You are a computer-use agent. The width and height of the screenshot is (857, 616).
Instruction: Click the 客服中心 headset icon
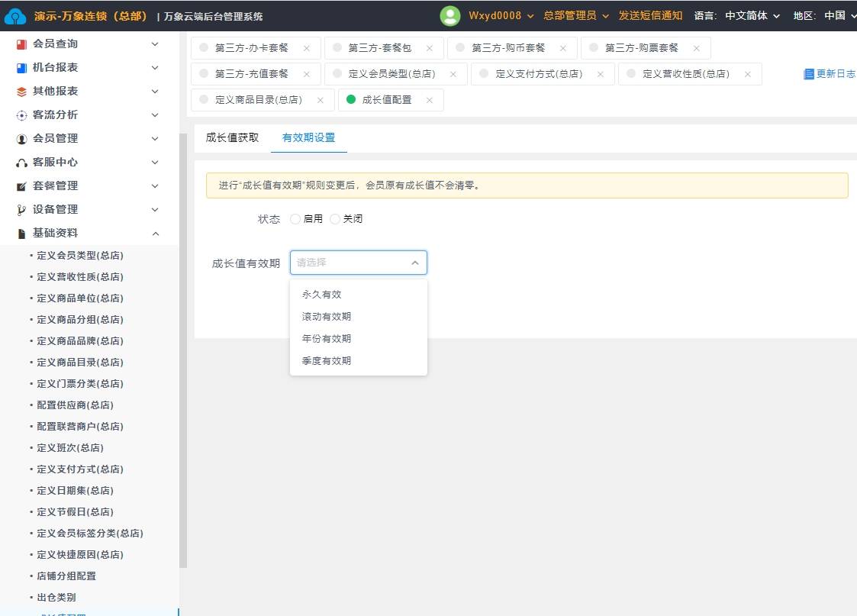coord(21,163)
